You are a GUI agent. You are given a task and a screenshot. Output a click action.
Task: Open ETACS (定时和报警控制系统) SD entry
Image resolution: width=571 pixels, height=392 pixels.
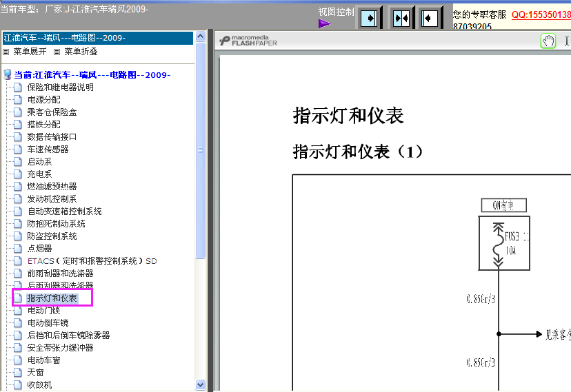pos(92,261)
